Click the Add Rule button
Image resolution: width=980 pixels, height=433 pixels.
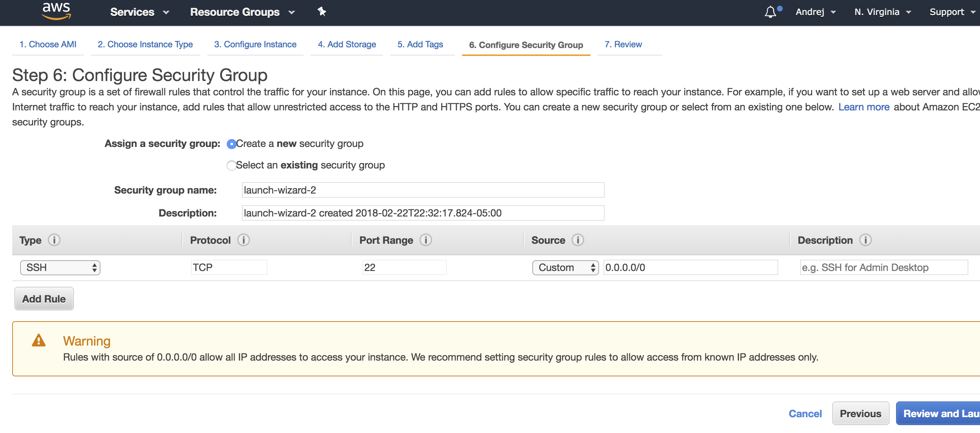44,299
